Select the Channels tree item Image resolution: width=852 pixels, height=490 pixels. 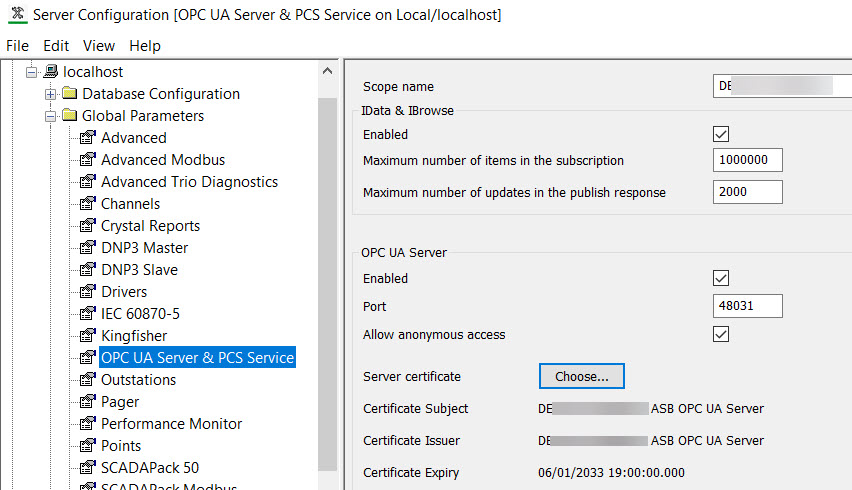pyautogui.click(x=130, y=204)
